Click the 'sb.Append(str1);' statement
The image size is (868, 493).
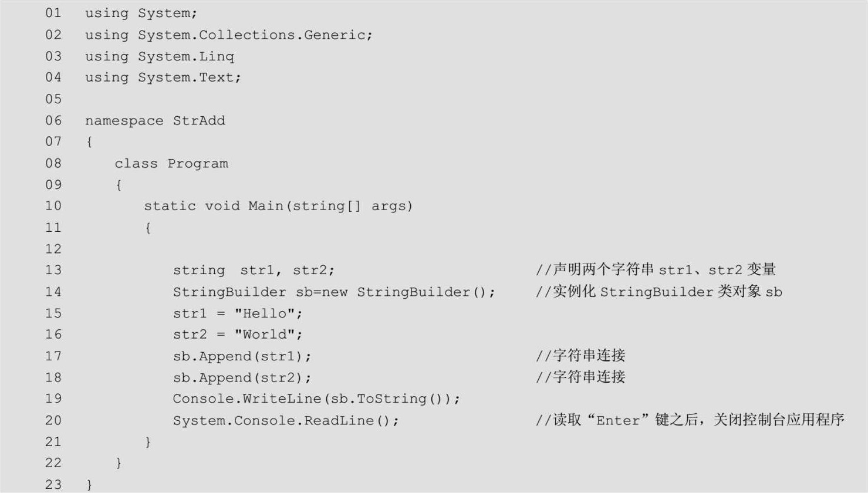coord(242,356)
